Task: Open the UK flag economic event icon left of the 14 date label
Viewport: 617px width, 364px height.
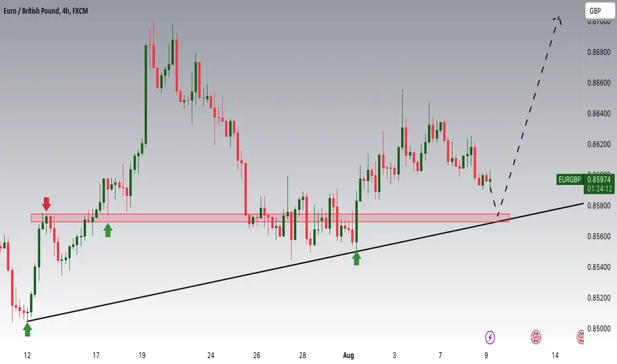Action: tap(536, 338)
